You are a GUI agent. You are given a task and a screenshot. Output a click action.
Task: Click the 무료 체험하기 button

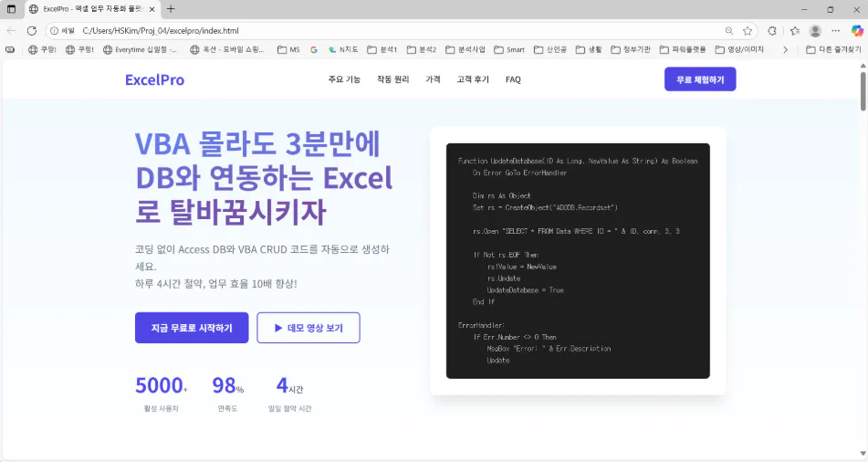point(700,79)
